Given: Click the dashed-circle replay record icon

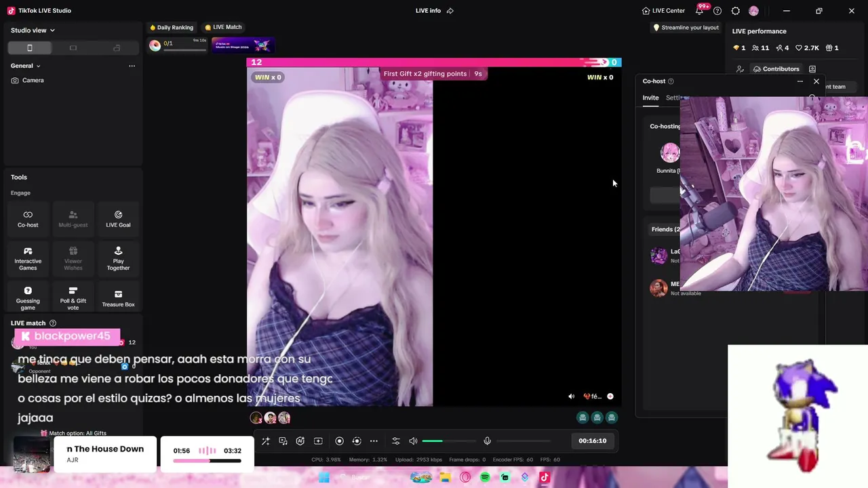Looking at the screenshot, I should pos(357,441).
